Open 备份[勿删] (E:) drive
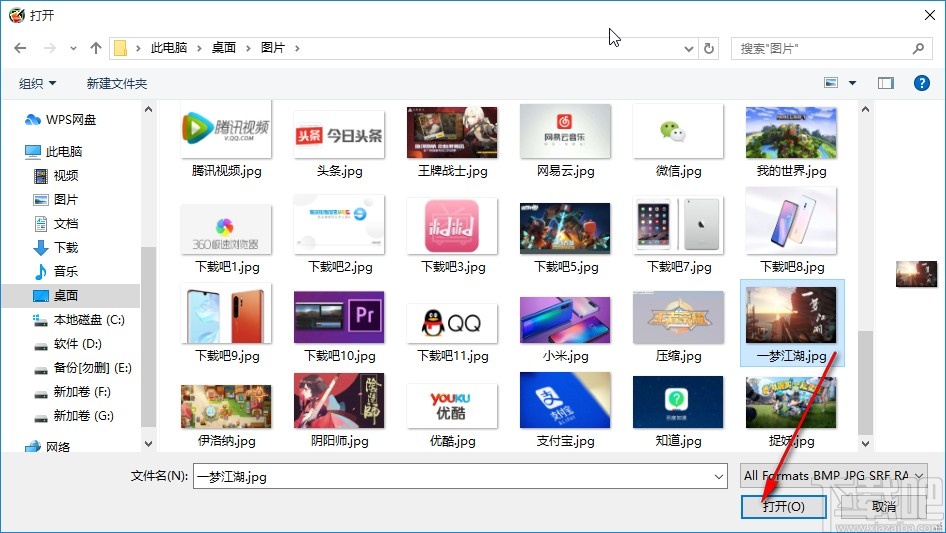946x533 pixels. tap(92, 368)
